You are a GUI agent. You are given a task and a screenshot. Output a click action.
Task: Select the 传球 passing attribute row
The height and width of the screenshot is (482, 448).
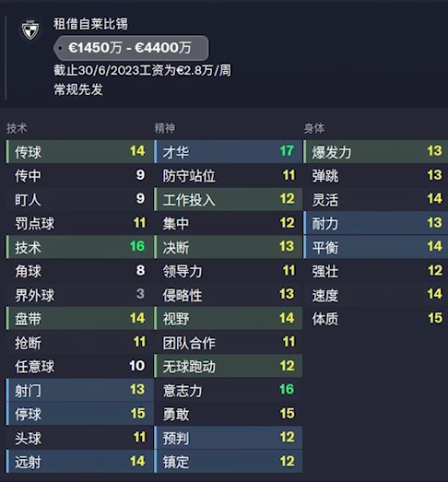point(79,151)
